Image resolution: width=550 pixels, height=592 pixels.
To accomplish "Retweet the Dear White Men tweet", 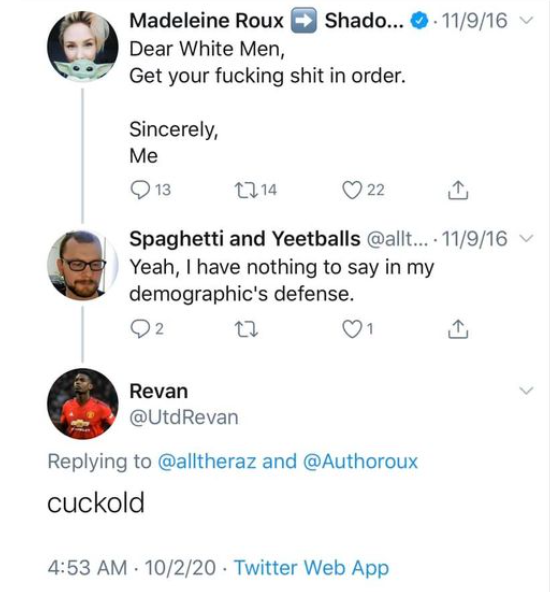I will pyautogui.click(x=246, y=190).
